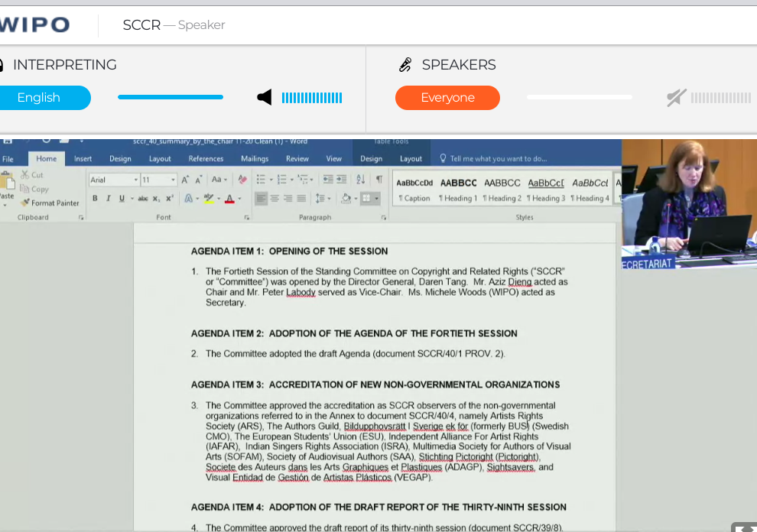
Task: Apply the Heading 2 style
Action: pyautogui.click(x=502, y=190)
